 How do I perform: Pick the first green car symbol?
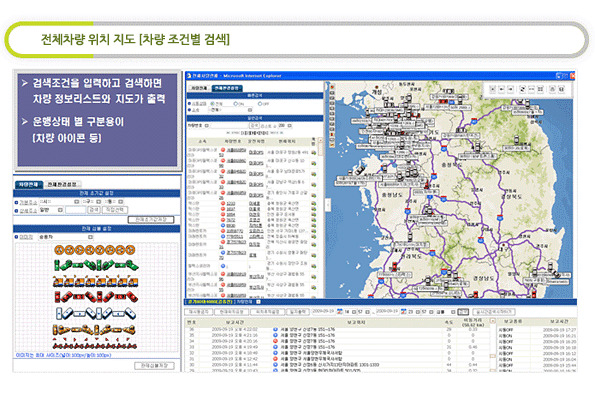pyautogui.click(x=57, y=265)
